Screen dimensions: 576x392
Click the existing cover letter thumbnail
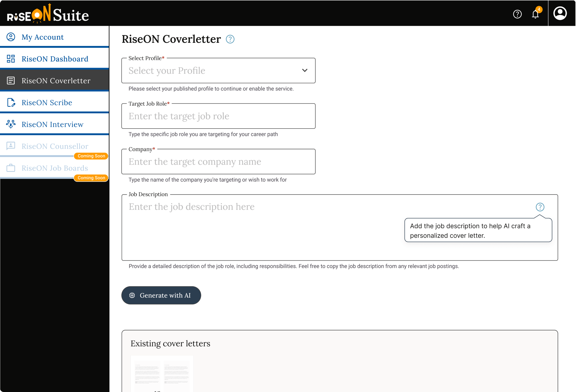[x=162, y=374]
